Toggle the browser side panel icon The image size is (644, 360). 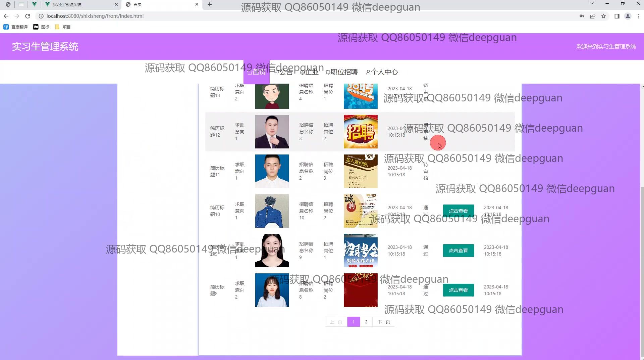[x=617, y=16]
